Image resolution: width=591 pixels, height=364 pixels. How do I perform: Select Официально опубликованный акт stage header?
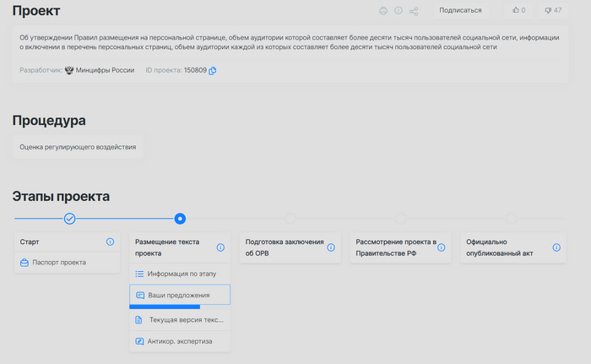click(513, 247)
